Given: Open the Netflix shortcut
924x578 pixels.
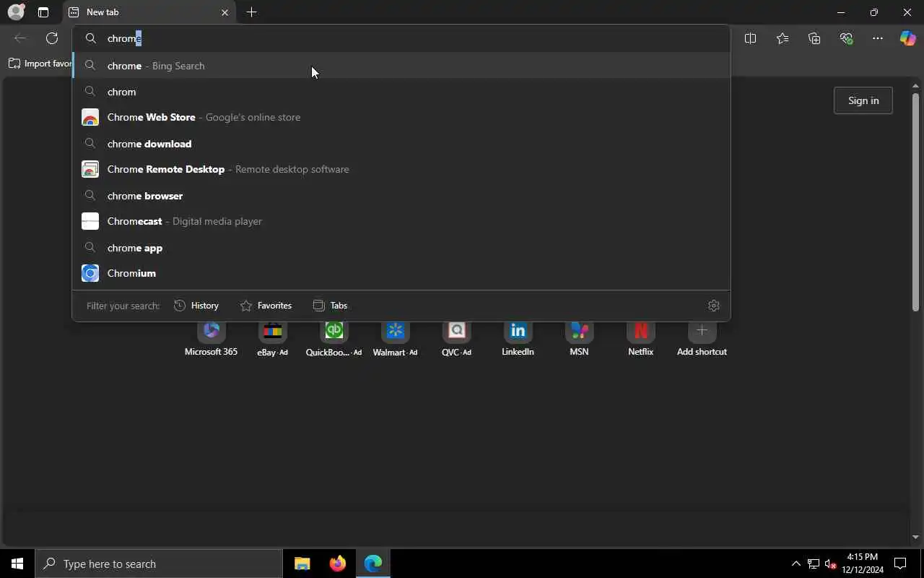Looking at the screenshot, I should 640,338.
